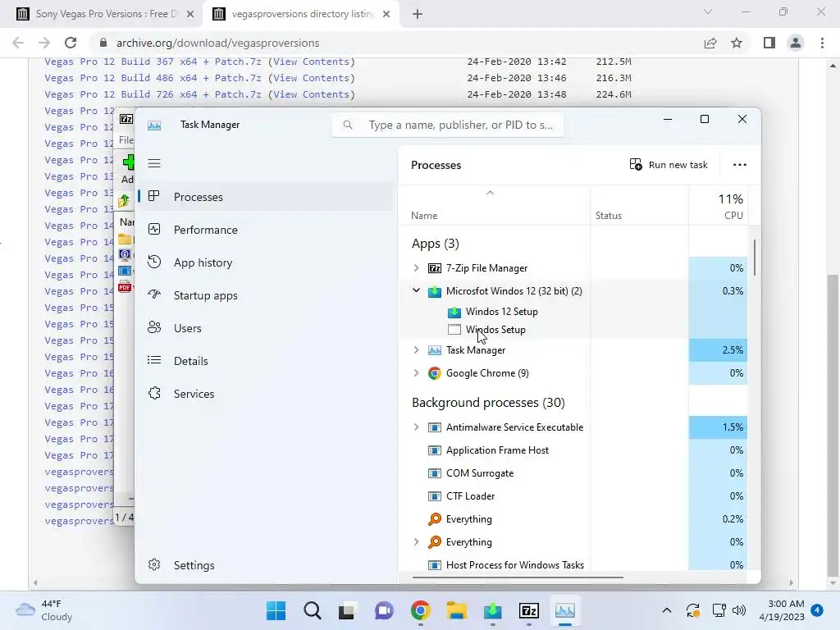840x630 pixels.
Task: Open the Chat app on taskbar
Action: coord(384,610)
